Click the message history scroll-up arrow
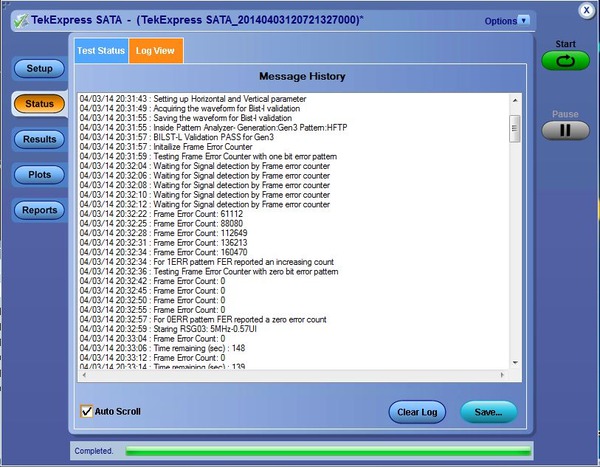This screenshot has width=600, height=467. 515,99
